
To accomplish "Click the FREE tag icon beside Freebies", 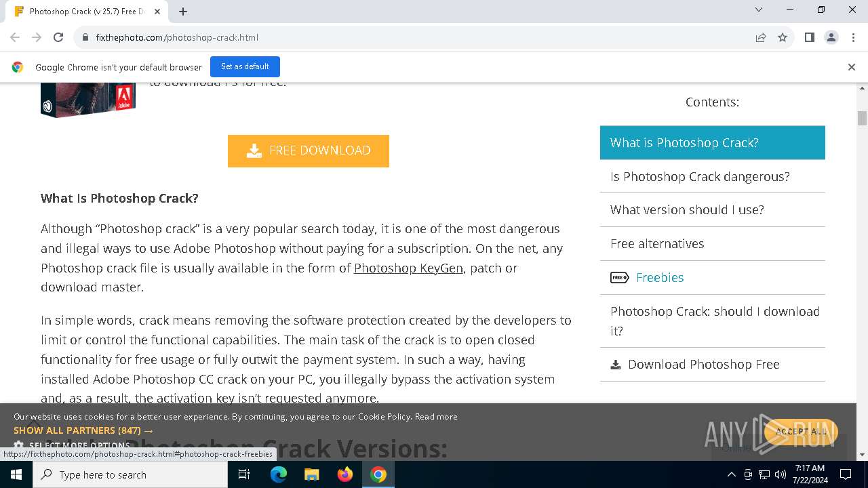I will pos(619,277).
